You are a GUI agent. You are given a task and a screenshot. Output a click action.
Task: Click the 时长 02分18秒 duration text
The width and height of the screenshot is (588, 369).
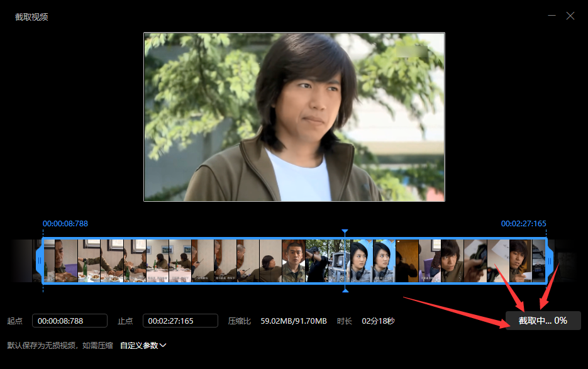[x=378, y=321]
